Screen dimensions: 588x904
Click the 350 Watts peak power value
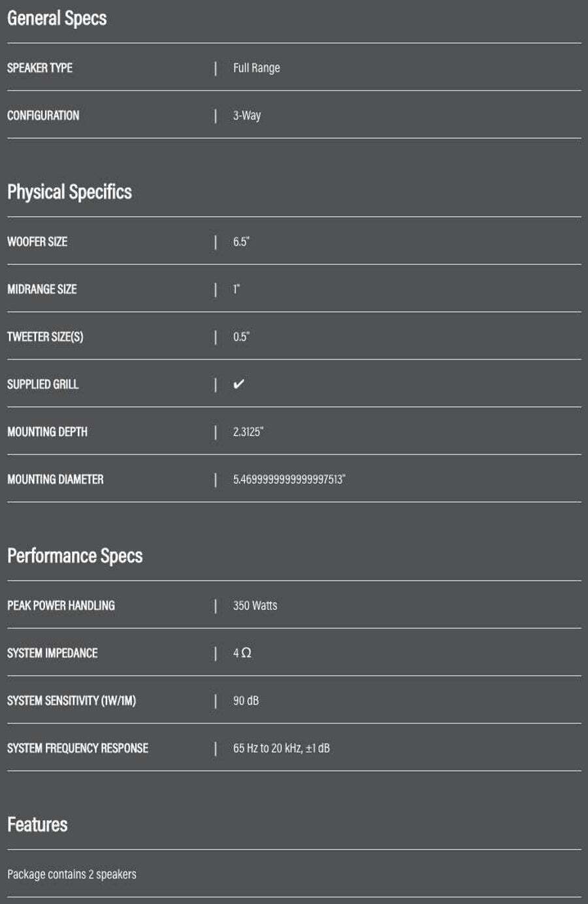[x=255, y=605]
